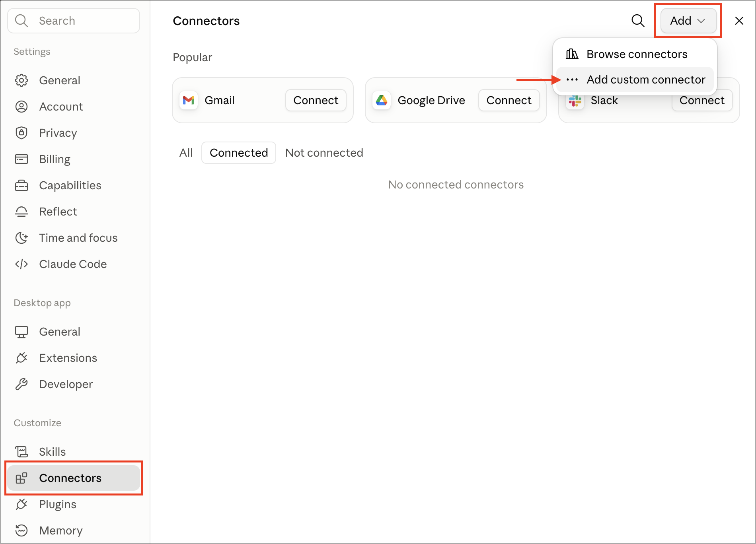Open Skills under Customize

tap(74, 452)
